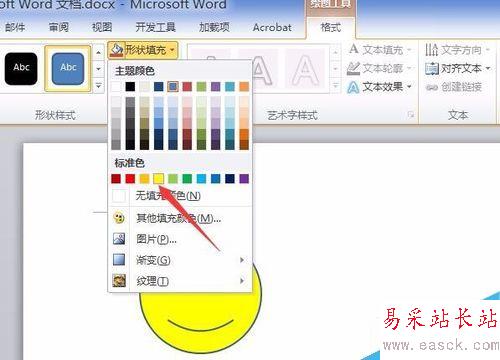Choose orange standard color
The image size is (500, 360).
click(x=144, y=179)
